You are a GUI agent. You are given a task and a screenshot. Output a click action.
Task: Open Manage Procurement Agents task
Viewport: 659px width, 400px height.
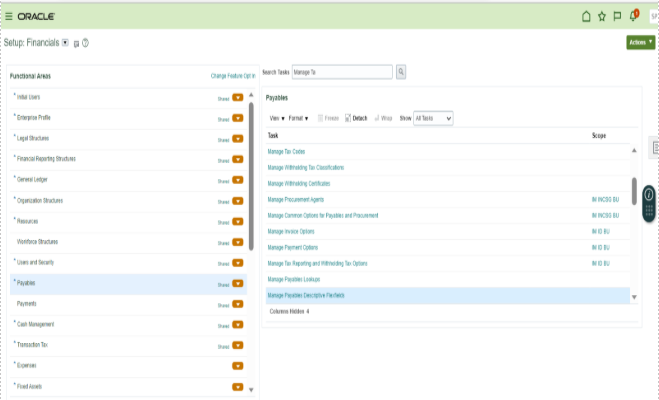(x=296, y=200)
